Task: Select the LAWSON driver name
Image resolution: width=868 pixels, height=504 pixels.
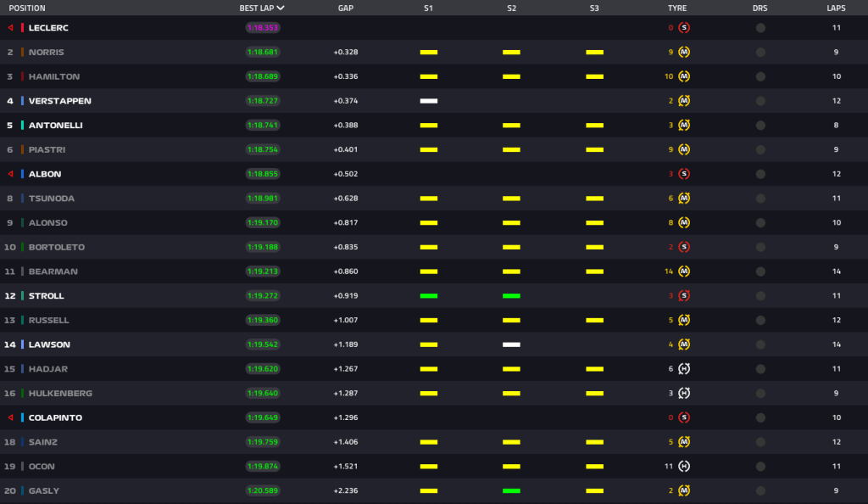Action: pyautogui.click(x=49, y=344)
